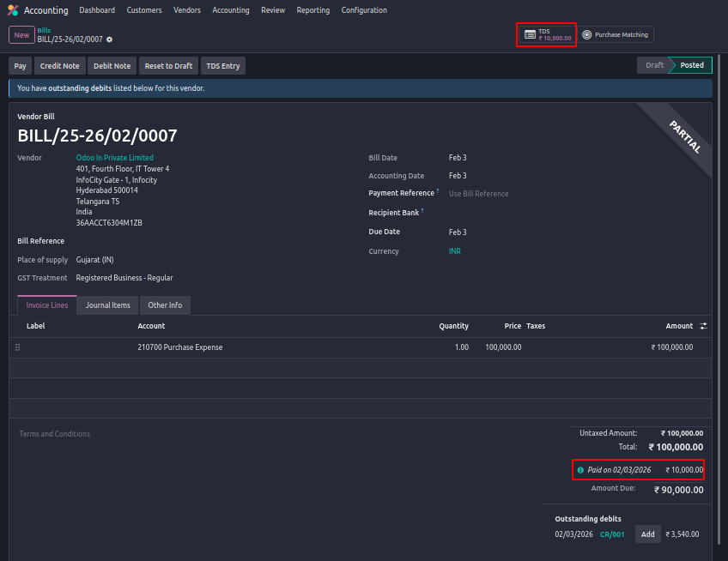The image size is (728, 561).
Task: Open the gear actions menu beside bill number
Action: point(110,39)
